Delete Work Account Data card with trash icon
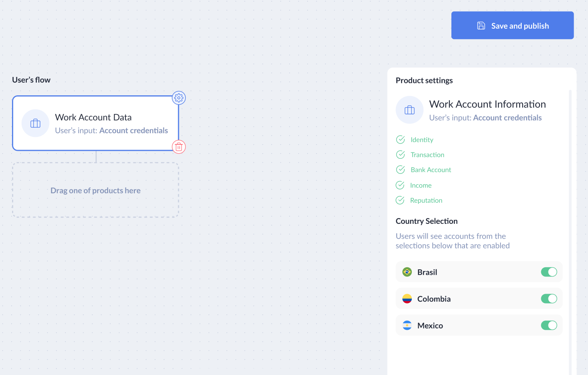The height and width of the screenshot is (375, 588). coord(179,147)
